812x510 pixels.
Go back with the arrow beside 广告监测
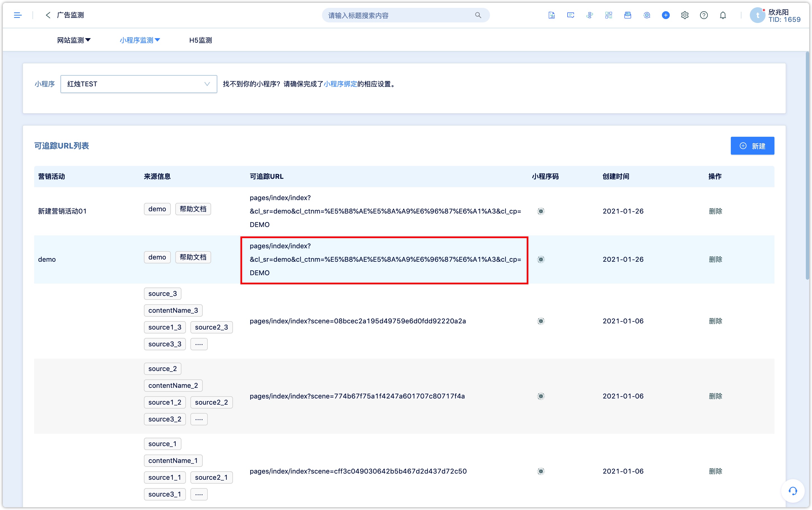point(48,15)
